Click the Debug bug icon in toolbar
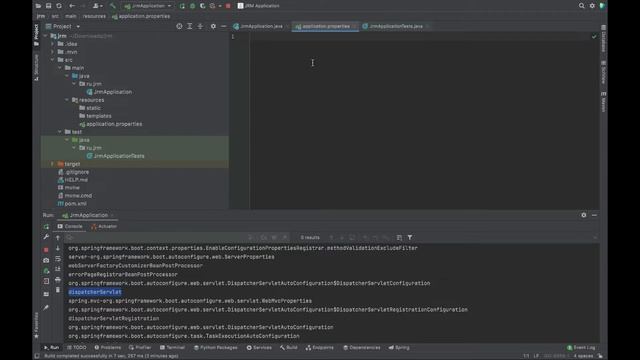 point(193,6)
